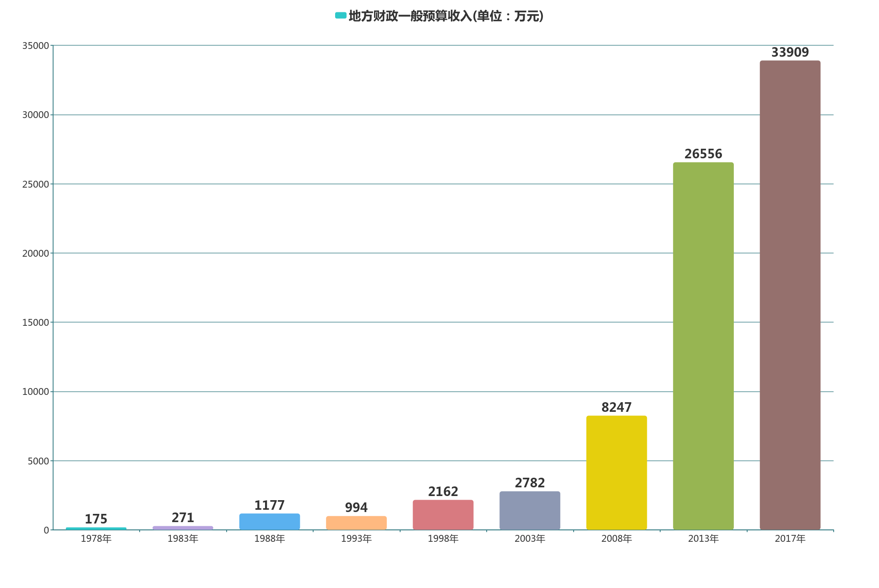Click the teal legend color swatch

point(341,16)
